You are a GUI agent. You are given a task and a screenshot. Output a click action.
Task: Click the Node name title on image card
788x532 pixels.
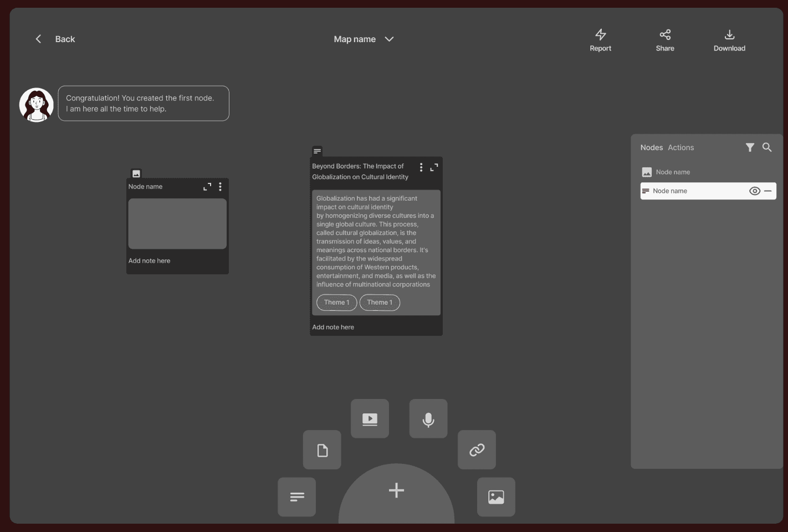pyautogui.click(x=146, y=187)
